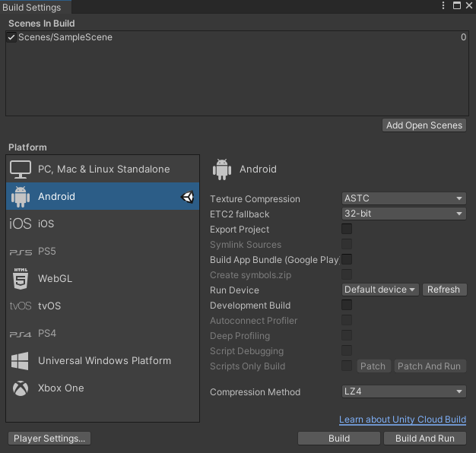Select the Android platform row

103,196
